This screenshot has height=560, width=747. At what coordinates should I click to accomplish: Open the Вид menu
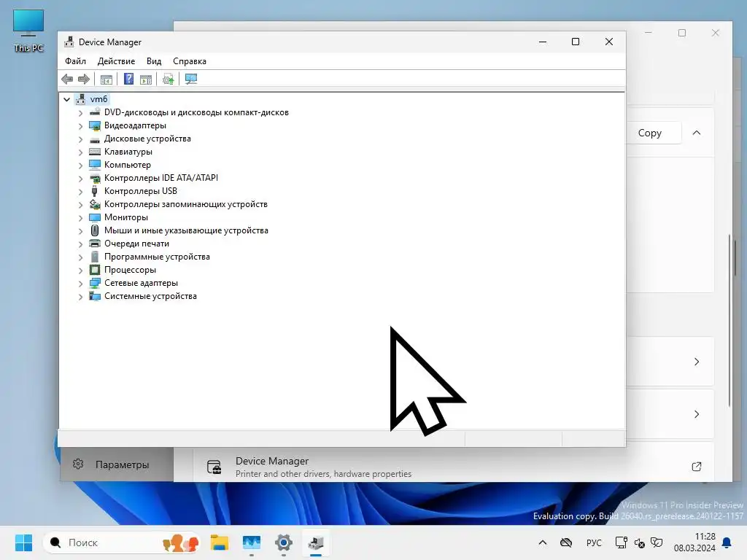click(x=154, y=61)
